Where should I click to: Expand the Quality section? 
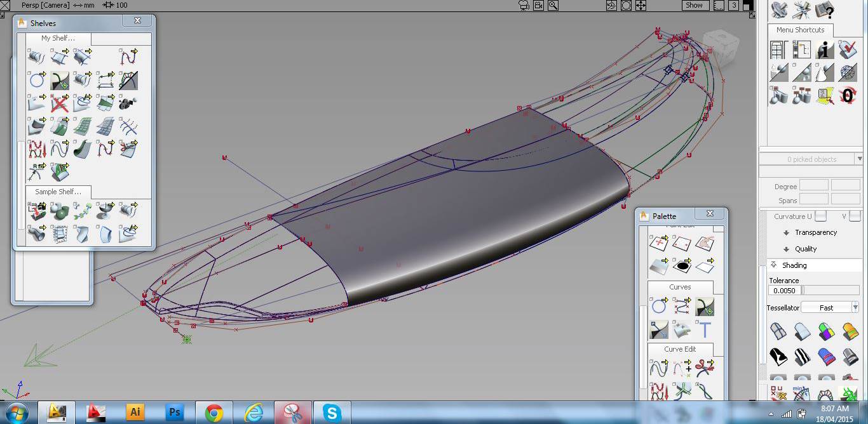[x=805, y=249]
